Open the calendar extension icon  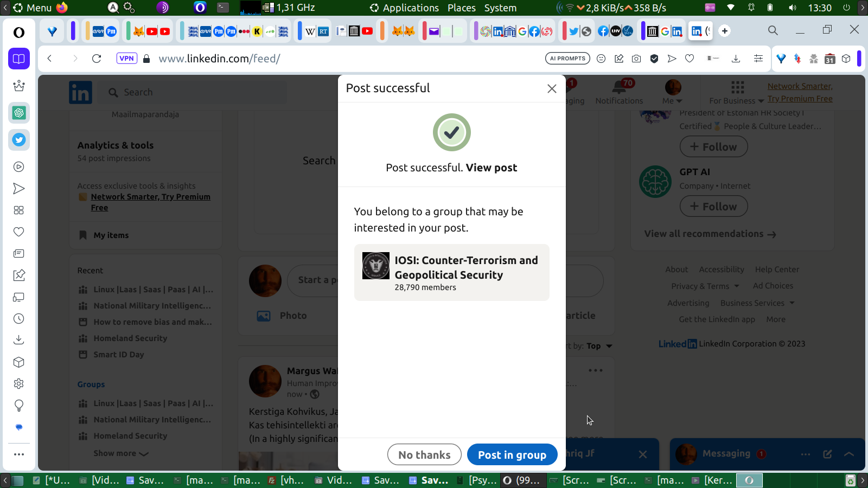(830, 59)
